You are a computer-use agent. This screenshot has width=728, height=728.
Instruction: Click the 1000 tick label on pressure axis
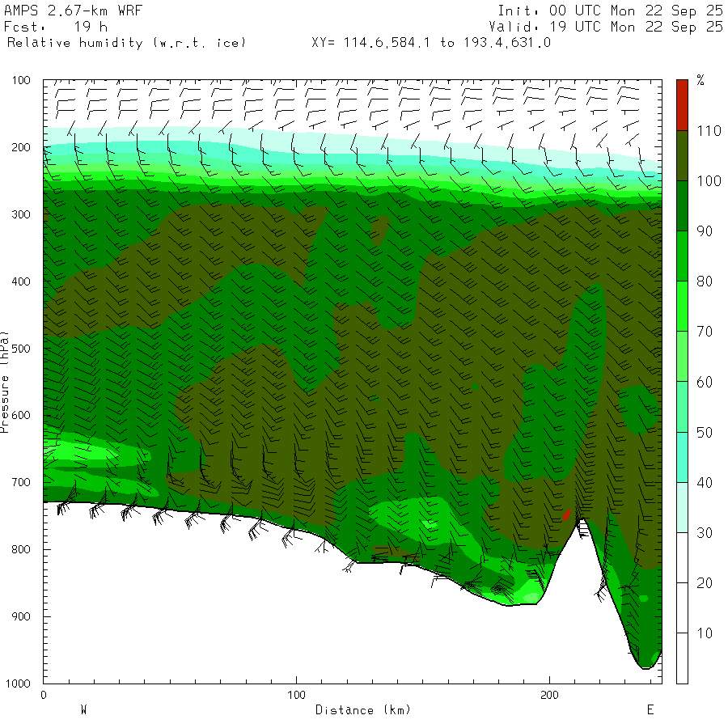tap(18, 684)
